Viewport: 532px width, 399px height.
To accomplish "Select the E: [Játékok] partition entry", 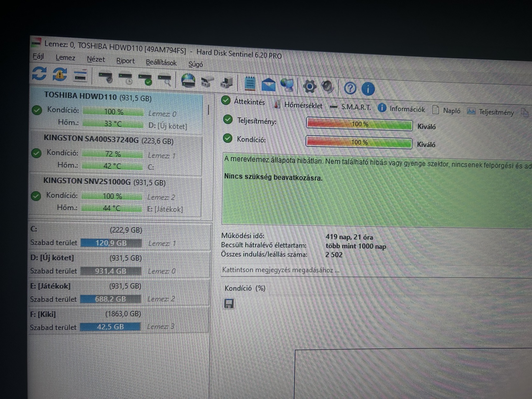I will [119, 292].
